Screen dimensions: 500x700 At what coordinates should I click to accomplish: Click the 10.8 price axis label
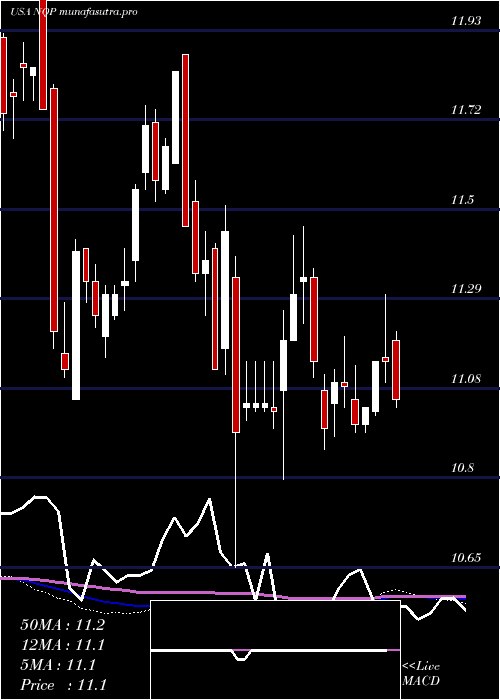coord(462,468)
